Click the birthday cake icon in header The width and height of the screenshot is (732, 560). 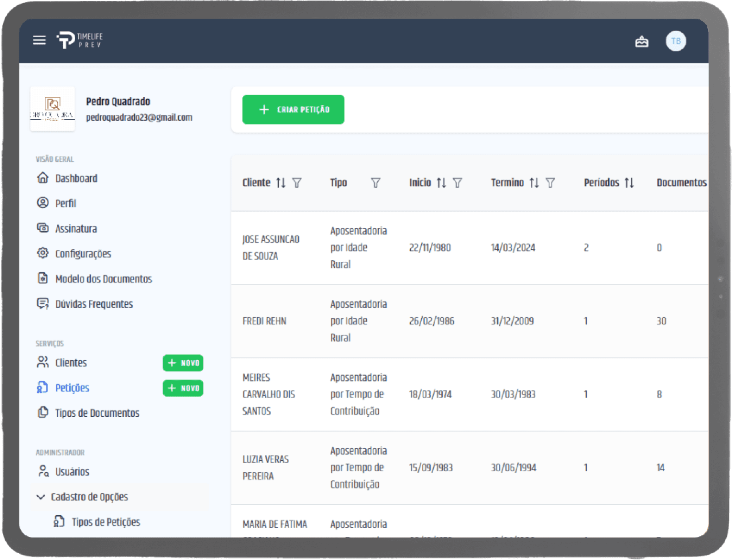(641, 42)
